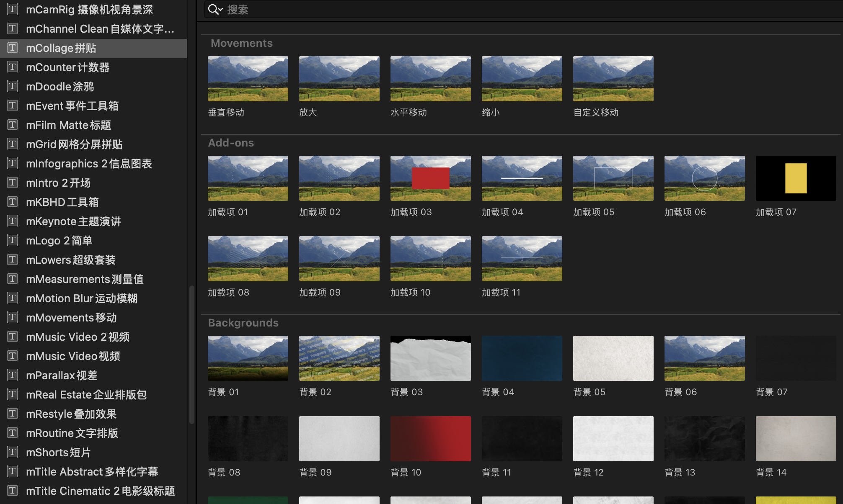843x504 pixels.
Task: Select 加载项 10 thumbnail
Action: pyautogui.click(x=431, y=259)
